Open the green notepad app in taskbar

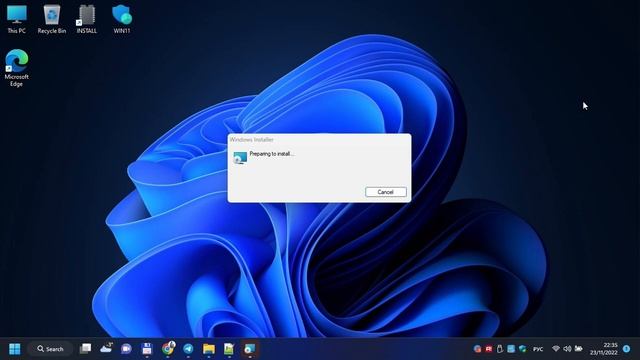[229, 349]
